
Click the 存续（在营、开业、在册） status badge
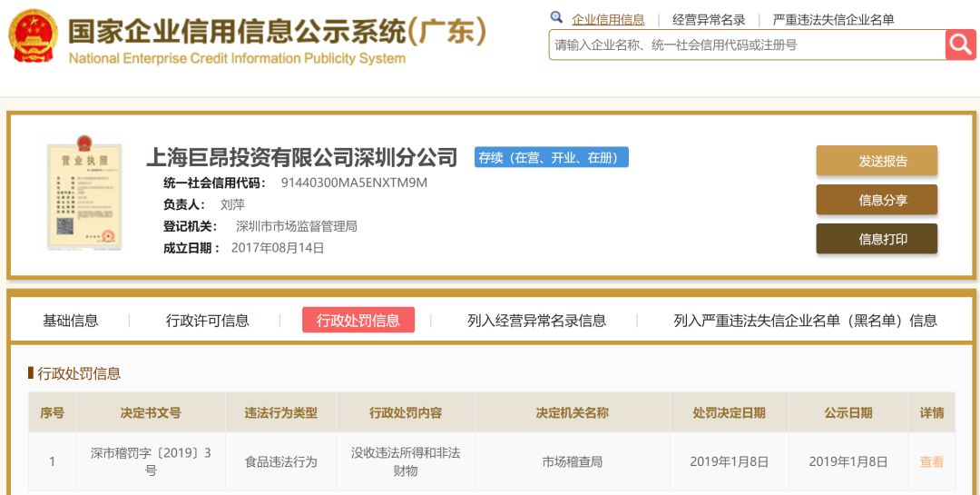[552, 157]
